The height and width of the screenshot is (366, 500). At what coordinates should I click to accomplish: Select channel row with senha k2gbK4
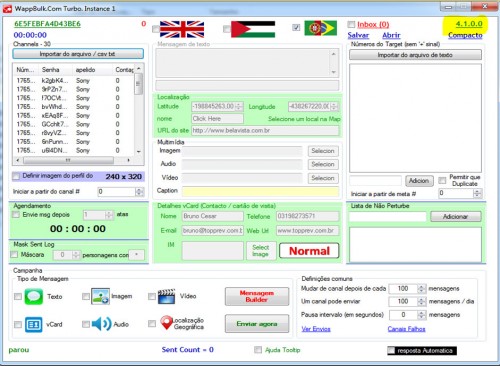click(73, 81)
